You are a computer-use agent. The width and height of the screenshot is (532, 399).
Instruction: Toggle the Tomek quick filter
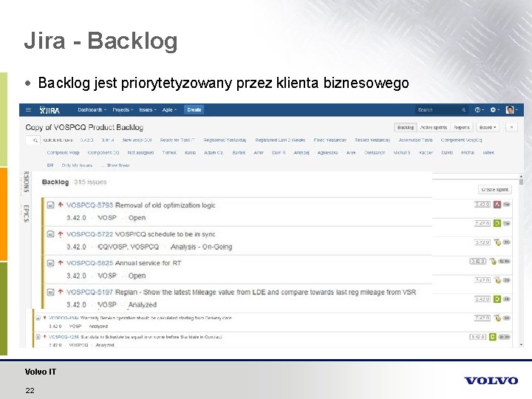[x=169, y=153]
